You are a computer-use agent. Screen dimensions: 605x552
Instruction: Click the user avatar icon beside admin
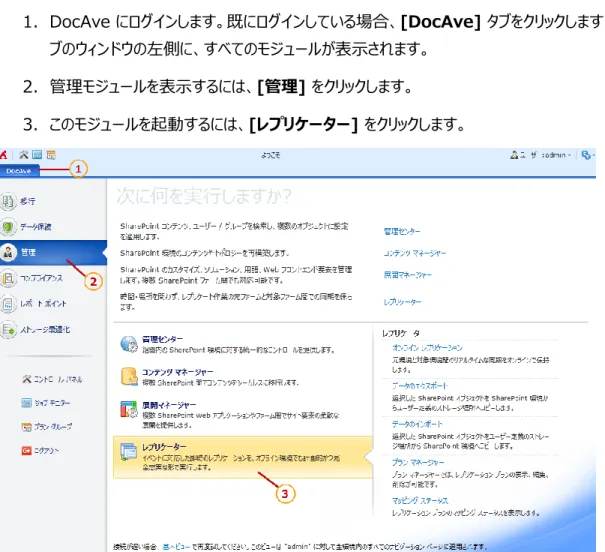514,155
